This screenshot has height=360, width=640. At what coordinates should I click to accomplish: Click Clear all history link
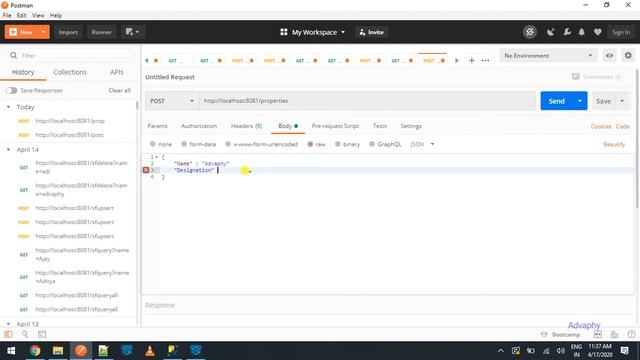(x=120, y=90)
